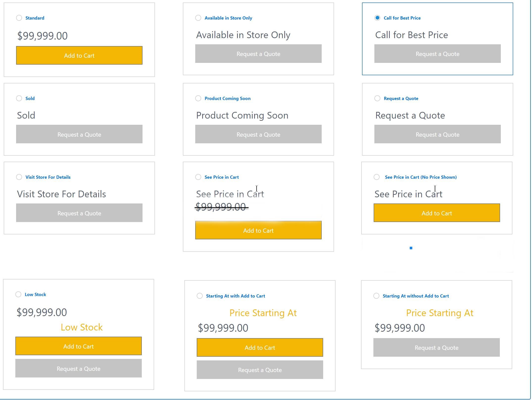Click the large Call for Best Price heading

tap(411, 35)
